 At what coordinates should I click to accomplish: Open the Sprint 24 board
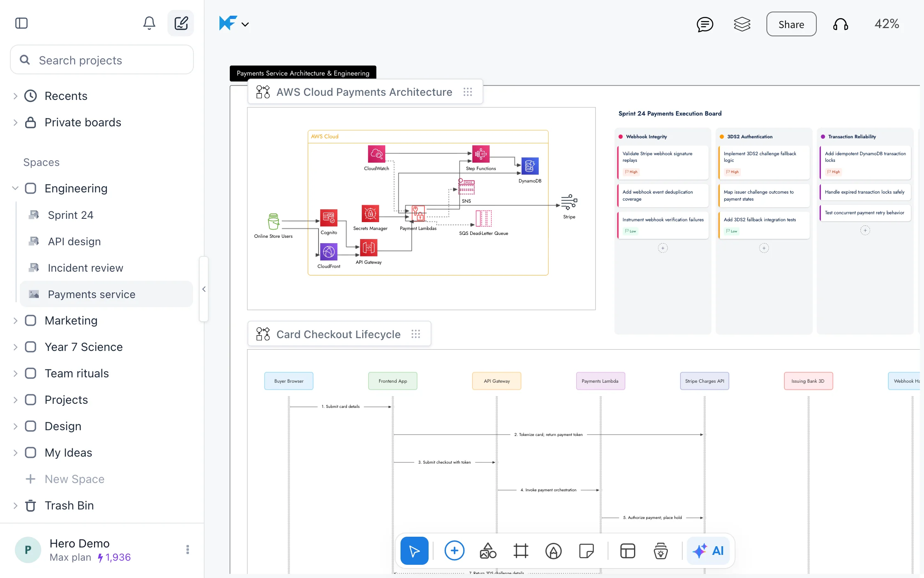click(106, 215)
